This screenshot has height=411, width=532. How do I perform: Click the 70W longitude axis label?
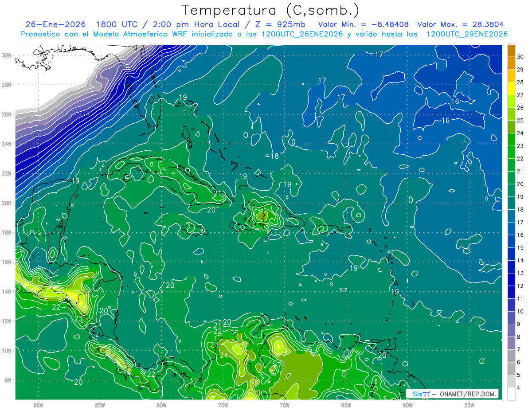(x=285, y=406)
